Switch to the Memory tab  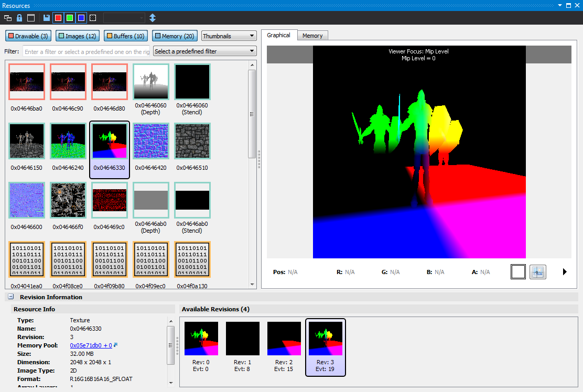pos(312,36)
